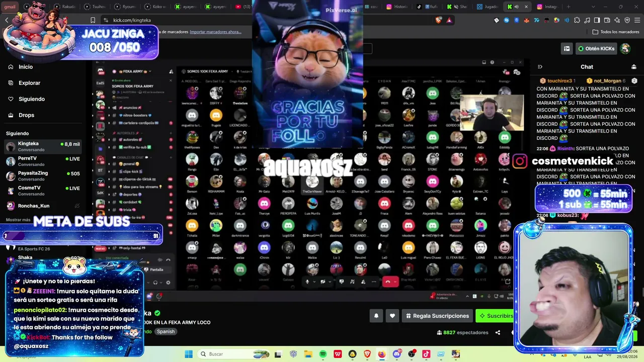This screenshot has height=362, width=644.
Task: Open the Brave Rewards triangle icon
Action: (449, 20)
